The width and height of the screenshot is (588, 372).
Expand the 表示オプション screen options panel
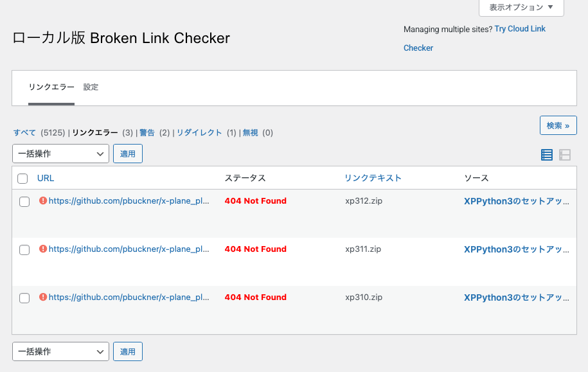point(521,8)
